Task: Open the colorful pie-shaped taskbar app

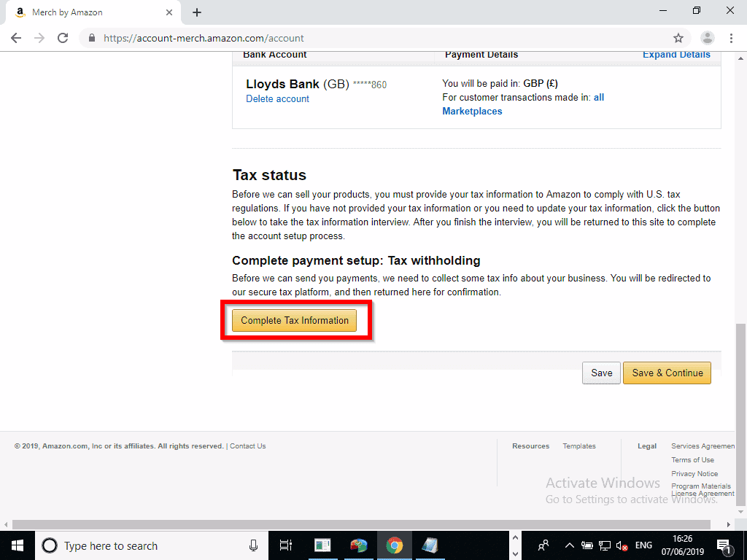Action: [x=358, y=545]
